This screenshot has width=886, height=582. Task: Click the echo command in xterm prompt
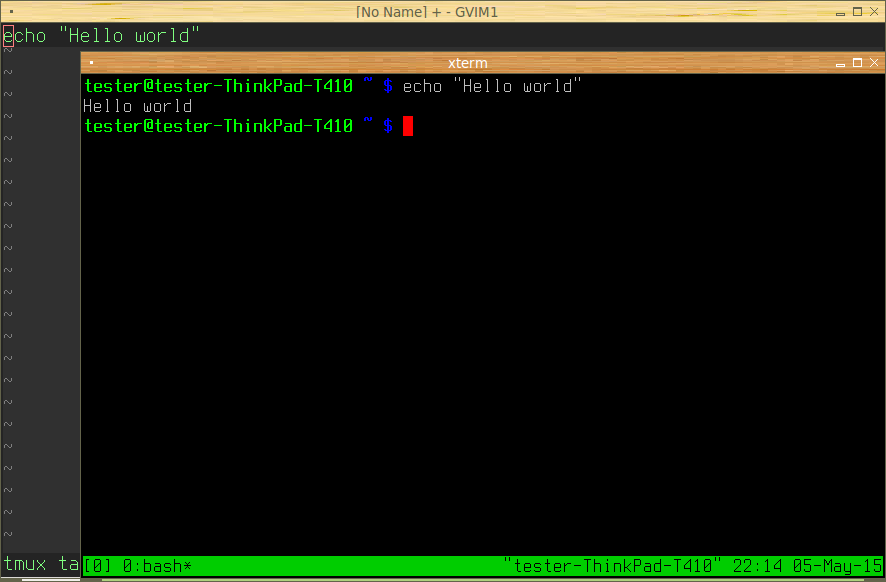[x=492, y=86]
